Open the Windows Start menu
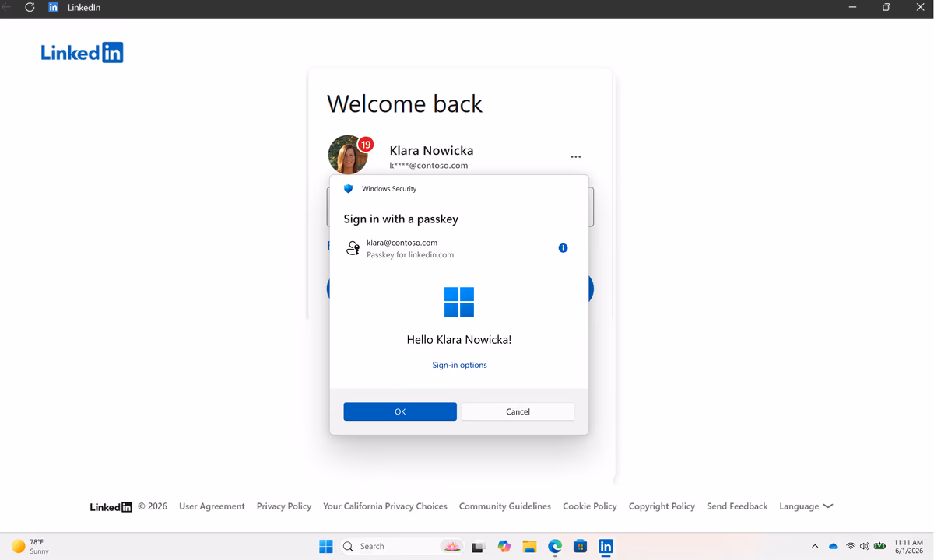Screen dimensions: 934x560 [x=326, y=546]
